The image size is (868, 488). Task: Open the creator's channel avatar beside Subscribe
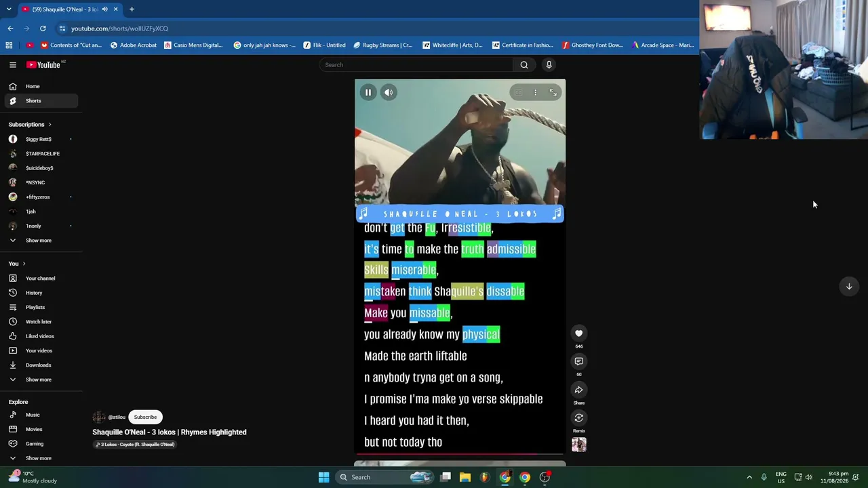(99, 417)
